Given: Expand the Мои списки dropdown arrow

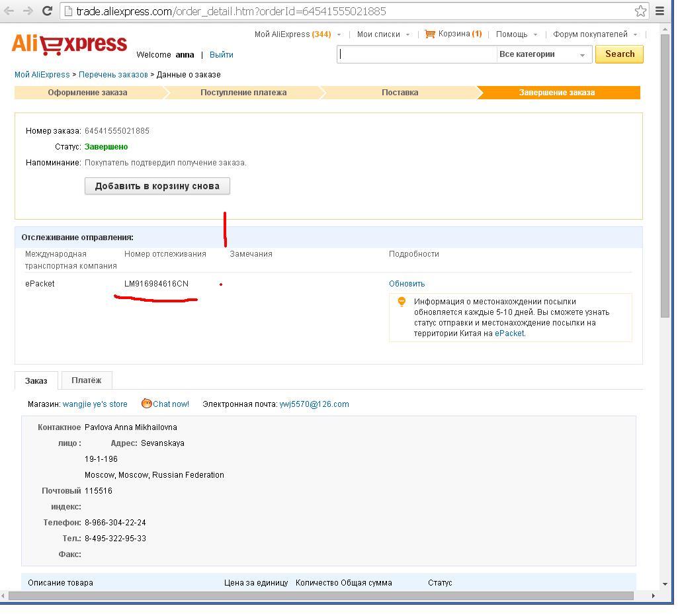Looking at the screenshot, I should [407, 34].
